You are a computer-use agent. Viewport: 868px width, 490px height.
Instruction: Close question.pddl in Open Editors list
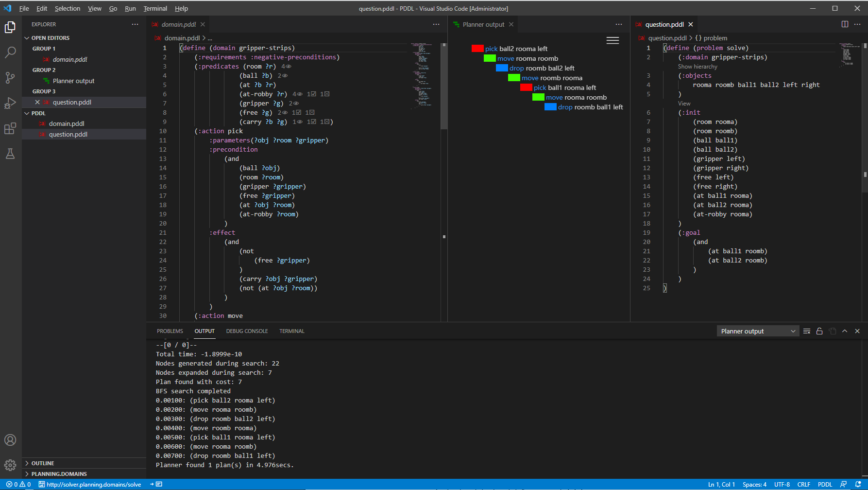click(x=37, y=102)
